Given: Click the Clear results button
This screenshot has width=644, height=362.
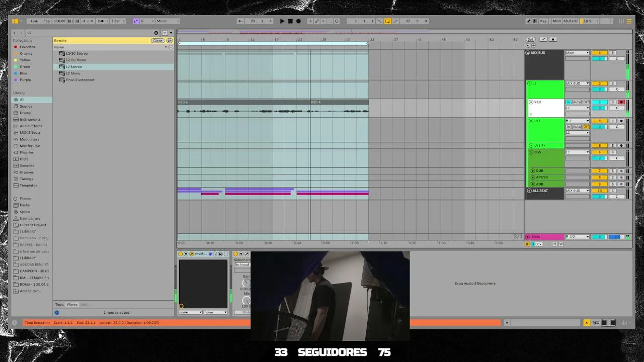Looking at the screenshot, I should point(157,41).
